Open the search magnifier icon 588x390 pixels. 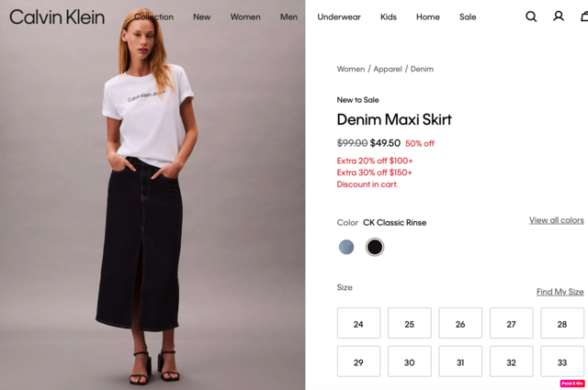531,17
